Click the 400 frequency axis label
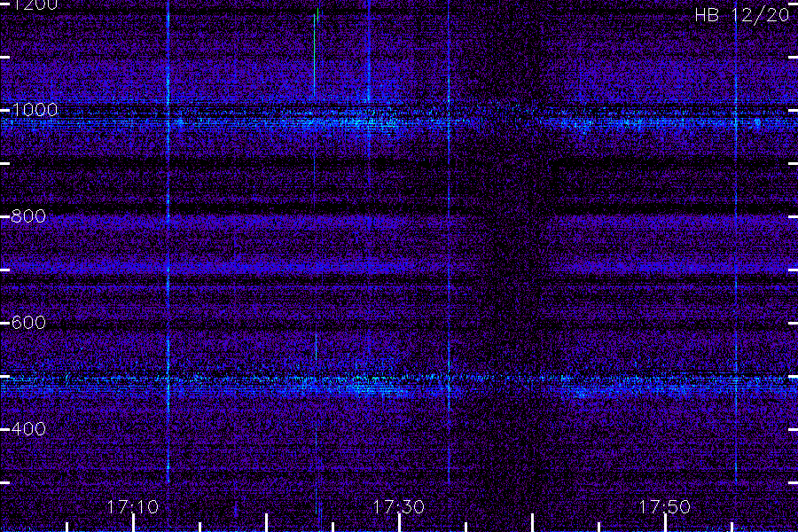The width and height of the screenshot is (798, 532). tap(28, 428)
